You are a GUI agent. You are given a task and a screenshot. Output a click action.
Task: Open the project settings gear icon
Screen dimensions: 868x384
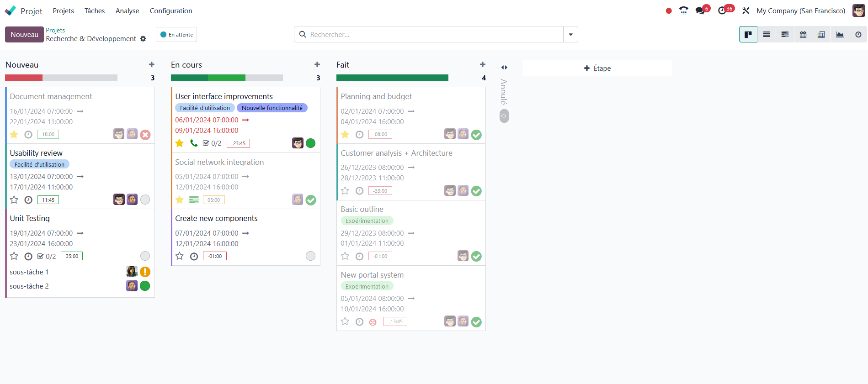point(143,39)
